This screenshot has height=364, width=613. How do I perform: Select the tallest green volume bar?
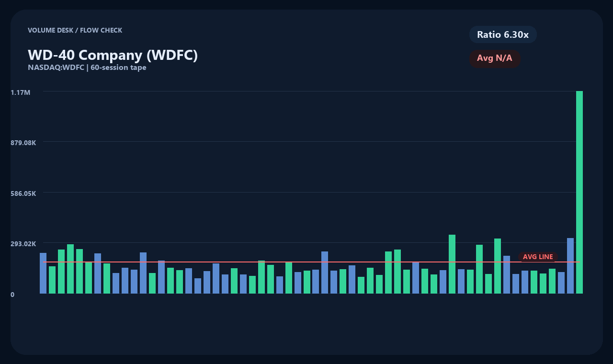point(579,192)
